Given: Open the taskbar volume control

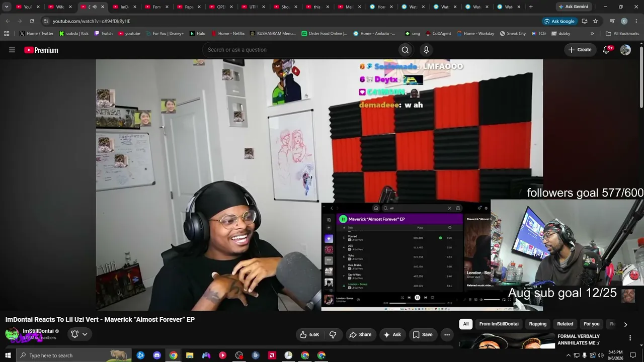Looking at the screenshot, I should 600,355.
